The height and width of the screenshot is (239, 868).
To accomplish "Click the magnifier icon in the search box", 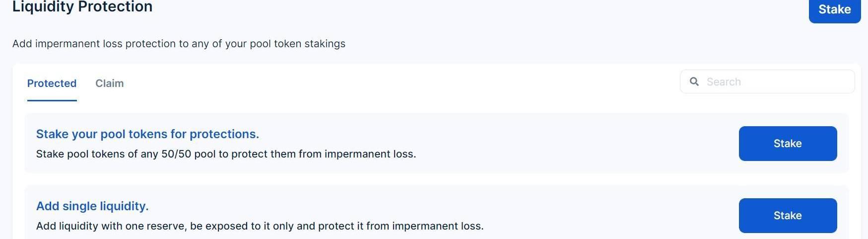I will pyautogui.click(x=694, y=82).
